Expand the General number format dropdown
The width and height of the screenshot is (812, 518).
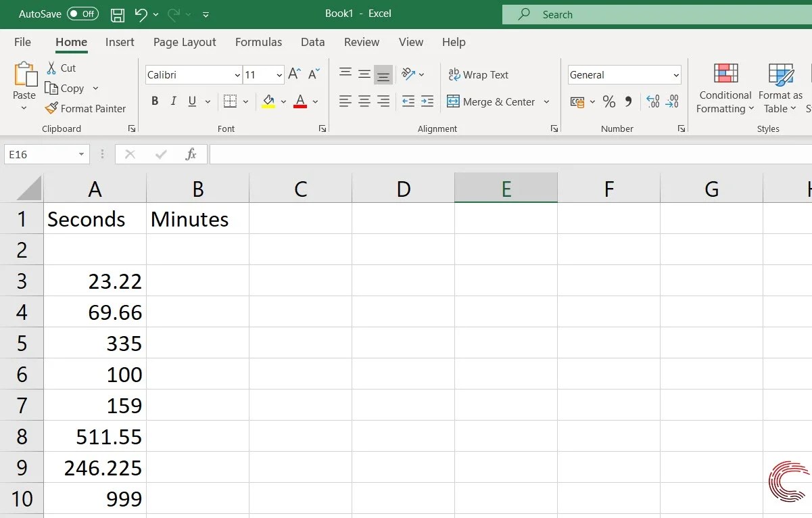point(676,75)
